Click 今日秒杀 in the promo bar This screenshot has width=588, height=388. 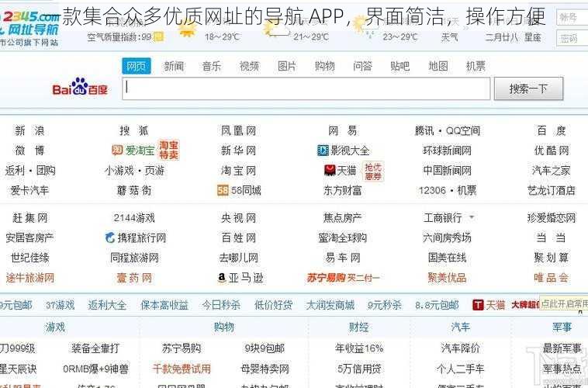click(221, 305)
